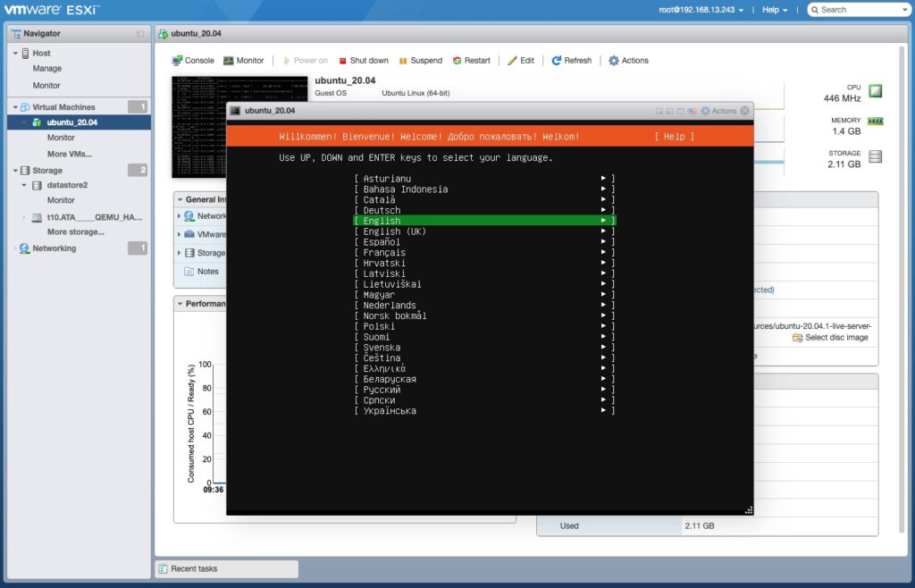Image resolution: width=915 pixels, height=588 pixels.
Task: Select the t10.ATA QEMU_HA... disk entry
Action: point(95,217)
